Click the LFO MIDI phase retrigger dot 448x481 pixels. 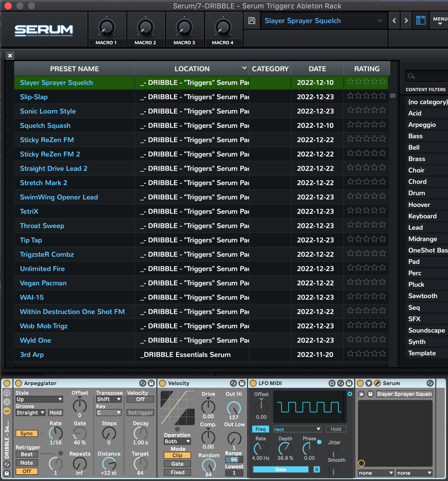coord(319,442)
